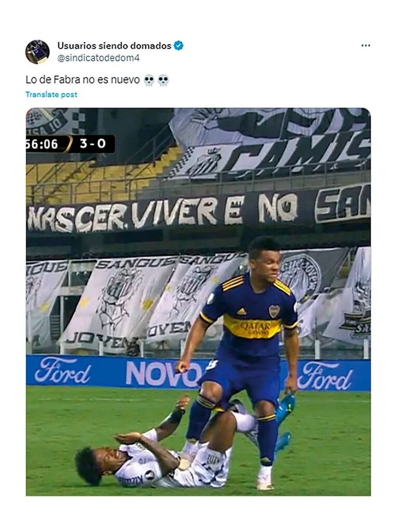
Task: Click the Qatar sponsor on the yellow stripe
Action: [255, 328]
